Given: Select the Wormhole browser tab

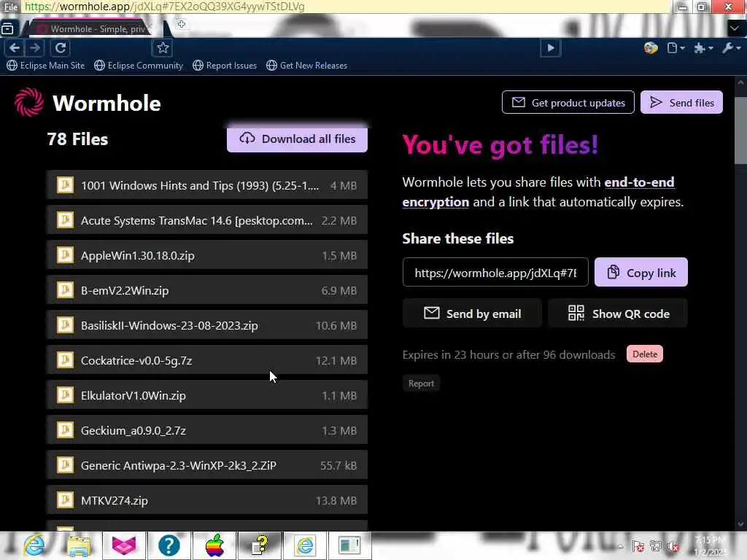Looking at the screenshot, I should click(x=93, y=28).
